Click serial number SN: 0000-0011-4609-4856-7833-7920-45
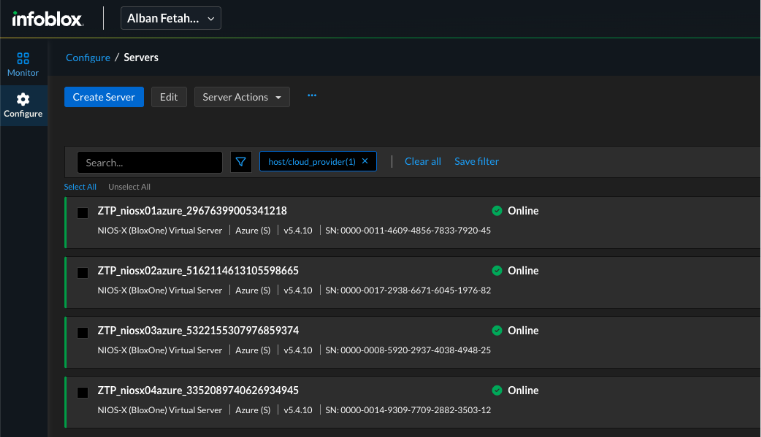The width and height of the screenshot is (761, 437). [x=408, y=231]
